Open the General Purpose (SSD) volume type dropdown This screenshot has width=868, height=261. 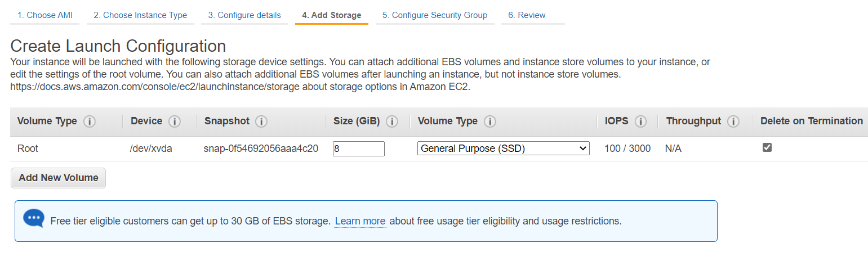[x=504, y=148]
